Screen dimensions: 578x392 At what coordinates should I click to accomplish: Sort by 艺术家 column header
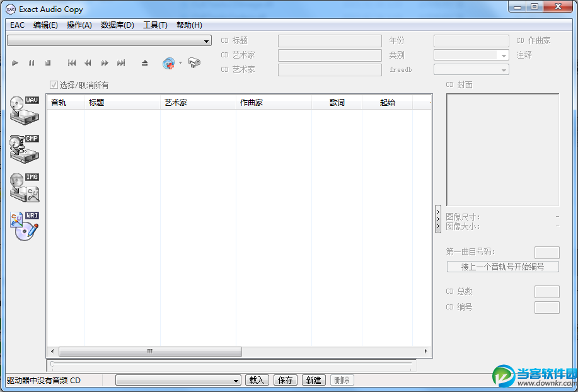198,103
